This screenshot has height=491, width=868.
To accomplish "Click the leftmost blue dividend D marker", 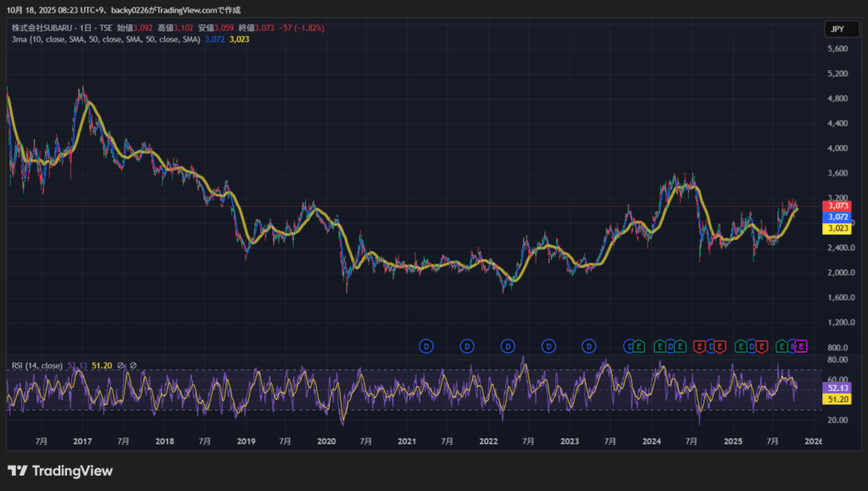I will (x=426, y=346).
